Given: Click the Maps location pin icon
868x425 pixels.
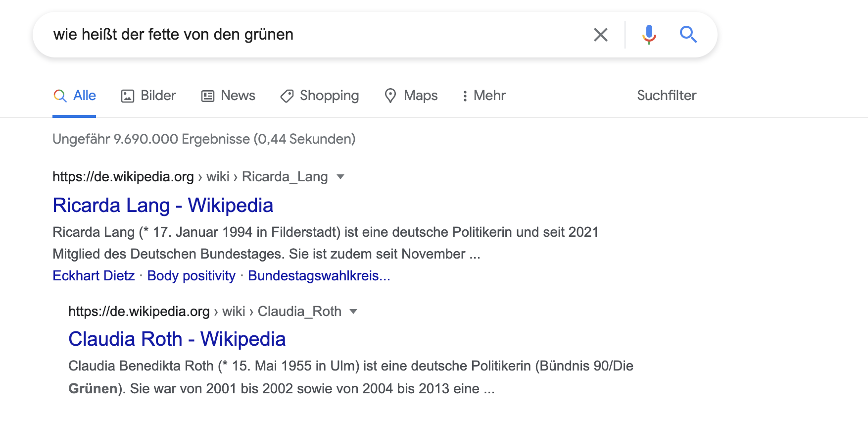Looking at the screenshot, I should [x=390, y=96].
